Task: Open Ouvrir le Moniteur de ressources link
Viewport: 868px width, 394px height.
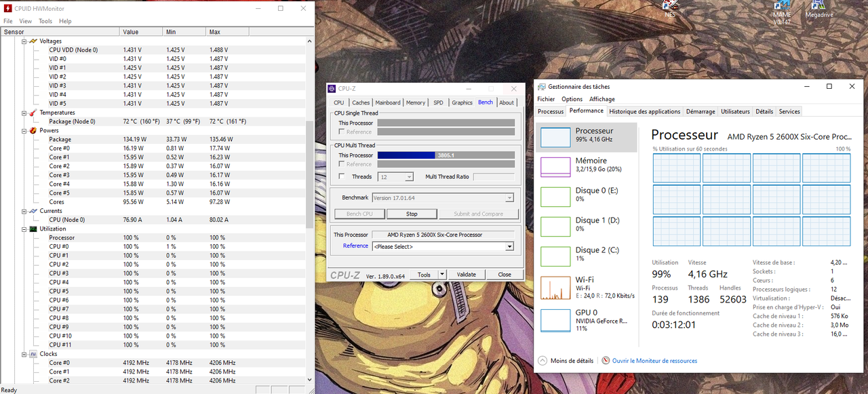Action: (654, 361)
